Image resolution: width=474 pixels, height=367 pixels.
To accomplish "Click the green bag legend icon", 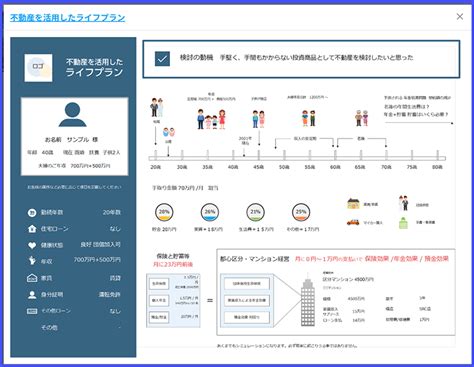I will click(x=403, y=223).
